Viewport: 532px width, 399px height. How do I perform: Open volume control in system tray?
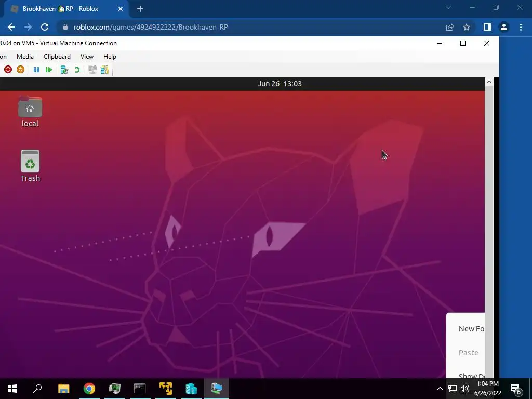[x=464, y=389]
